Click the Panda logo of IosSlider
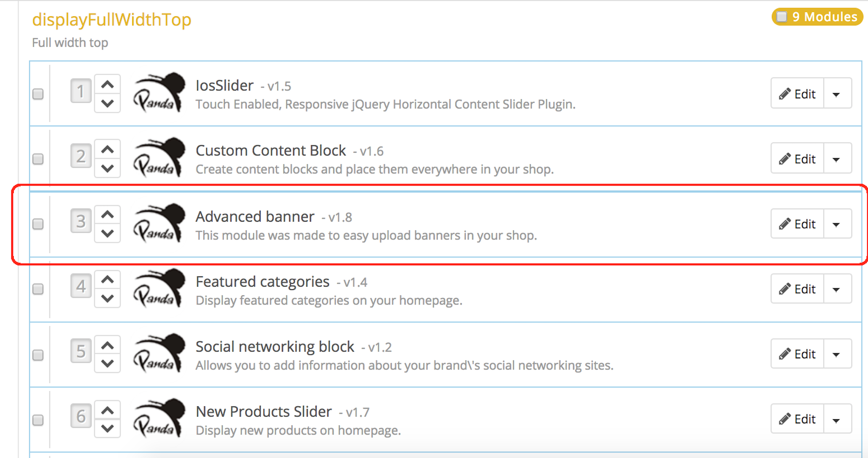This screenshot has height=458, width=868. click(x=159, y=93)
